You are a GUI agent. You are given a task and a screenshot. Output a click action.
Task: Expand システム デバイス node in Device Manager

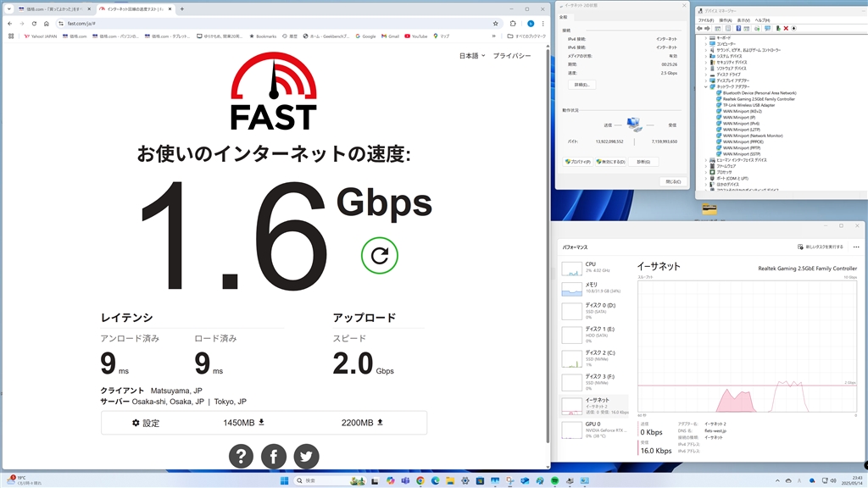tap(706, 56)
